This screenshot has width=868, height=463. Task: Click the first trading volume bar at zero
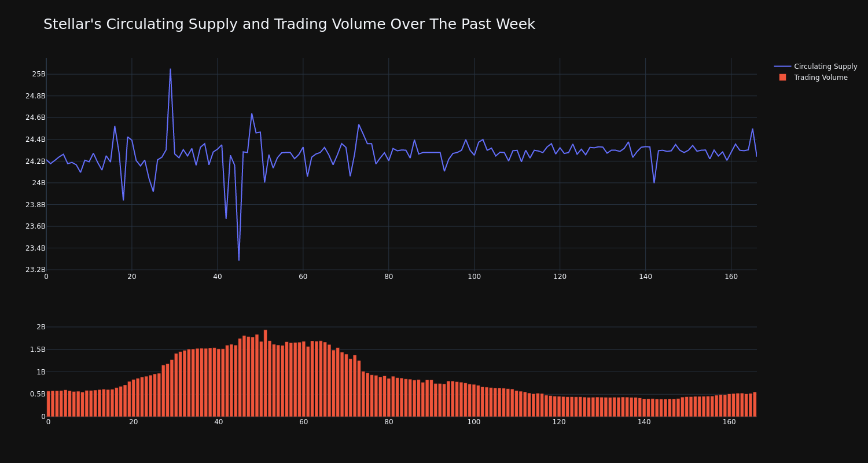[48, 404]
